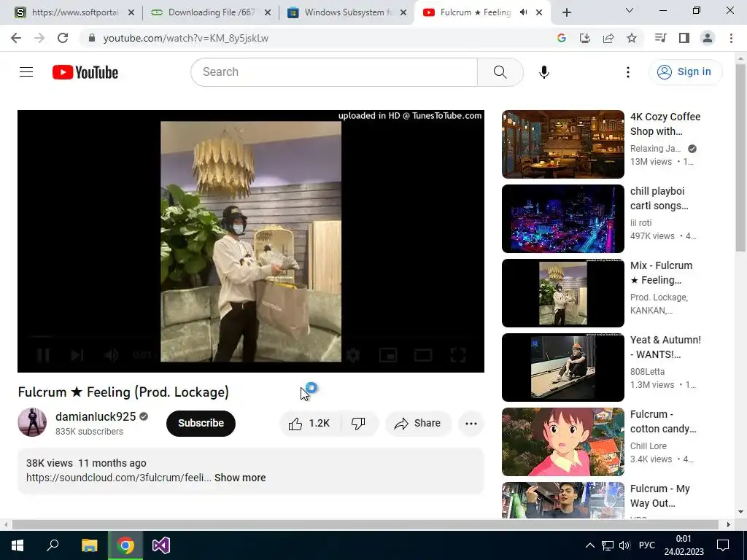Go back in browser history

click(x=16, y=38)
